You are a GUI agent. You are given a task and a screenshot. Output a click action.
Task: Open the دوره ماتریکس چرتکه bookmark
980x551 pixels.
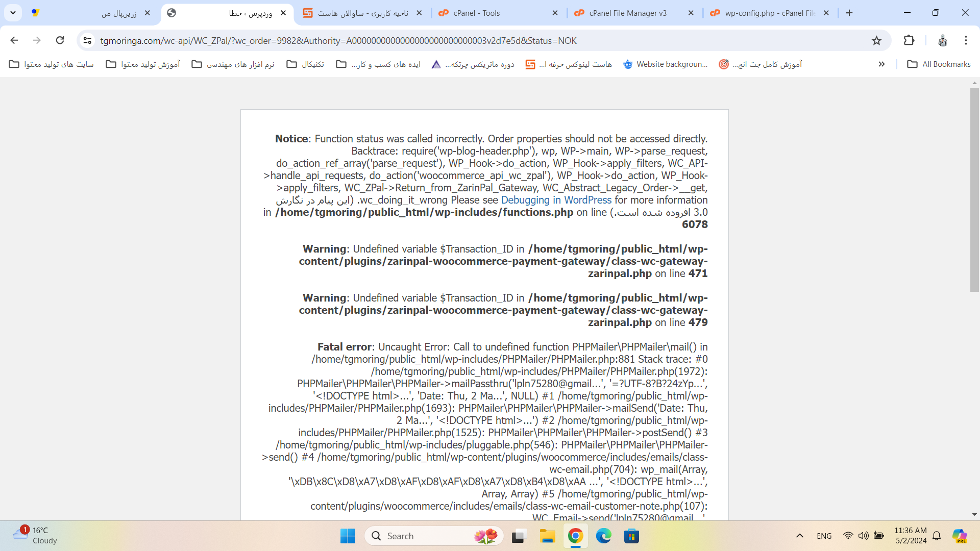coord(473,64)
